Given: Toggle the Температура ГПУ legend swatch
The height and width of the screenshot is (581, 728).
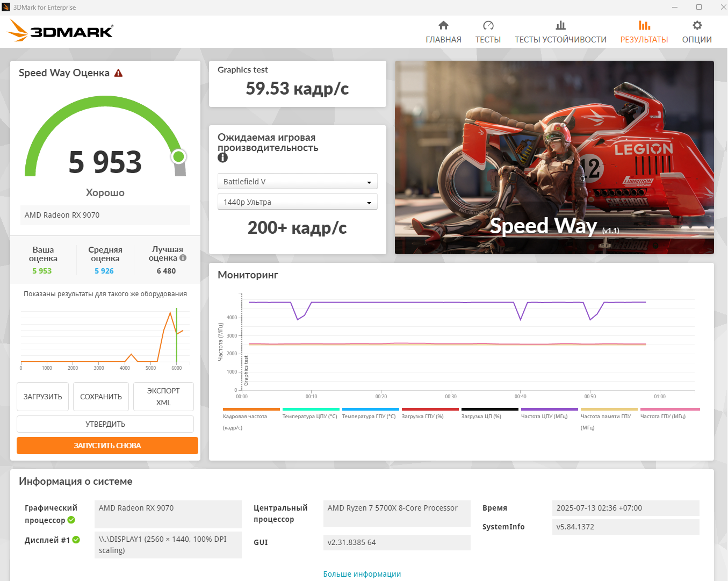Looking at the screenshot, I should pos(371,410).
